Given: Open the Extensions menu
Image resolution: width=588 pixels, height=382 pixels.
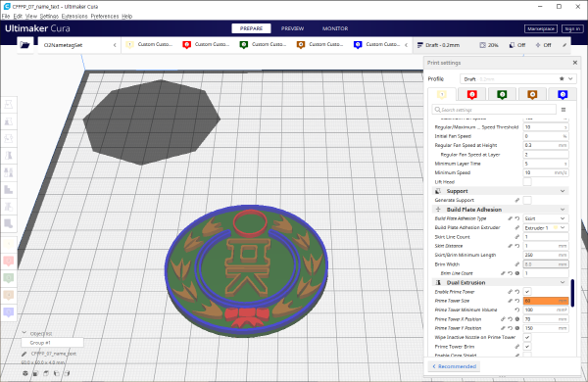Looking at the screenshot, I should pyautogui.click(x=74, y=16).
